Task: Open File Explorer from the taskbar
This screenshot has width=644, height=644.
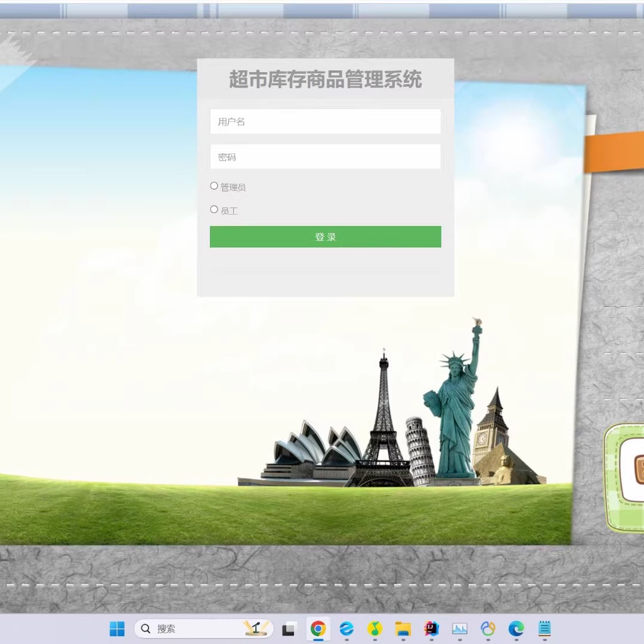Action: [x=403, y=629]
